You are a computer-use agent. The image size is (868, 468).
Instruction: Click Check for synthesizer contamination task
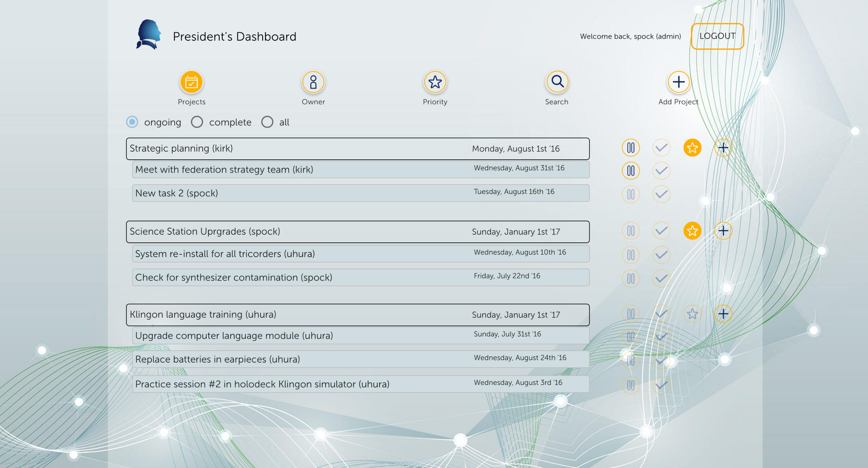point(361,277)
